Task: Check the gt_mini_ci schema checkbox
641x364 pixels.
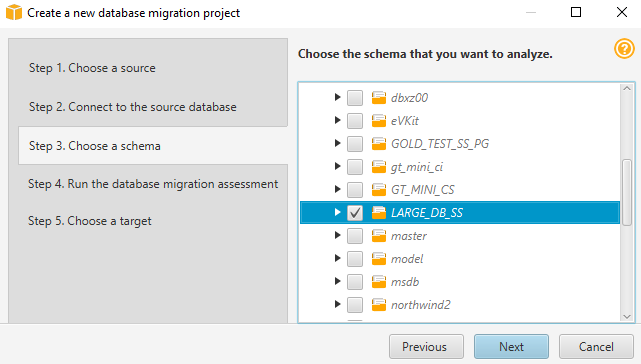Action: coord(355,166)
